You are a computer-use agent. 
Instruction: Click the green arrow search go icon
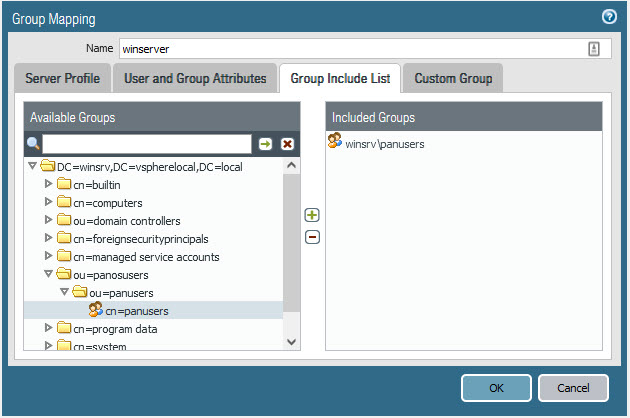tap(266, 144)
